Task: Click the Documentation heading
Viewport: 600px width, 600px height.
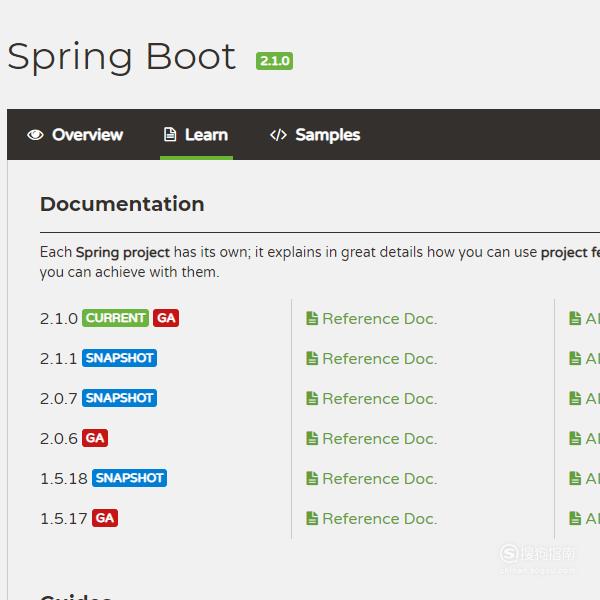Action: pyautogui.click(x=122, y=204)
